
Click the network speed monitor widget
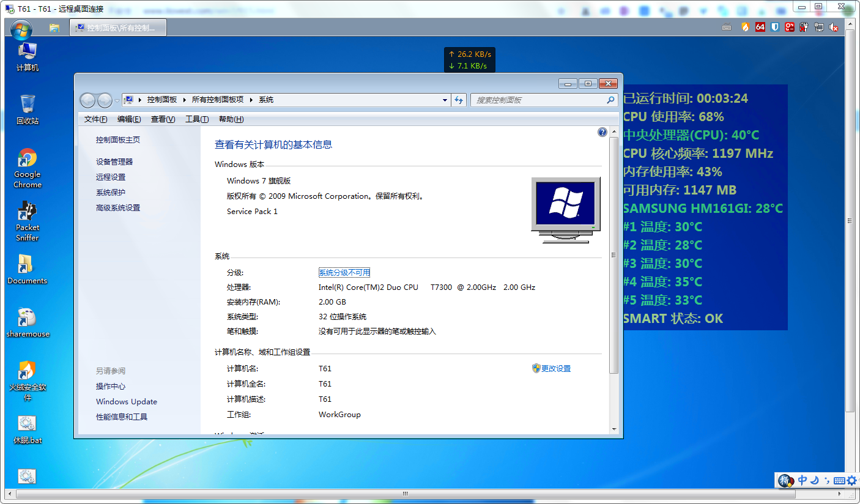click(470, 60)
